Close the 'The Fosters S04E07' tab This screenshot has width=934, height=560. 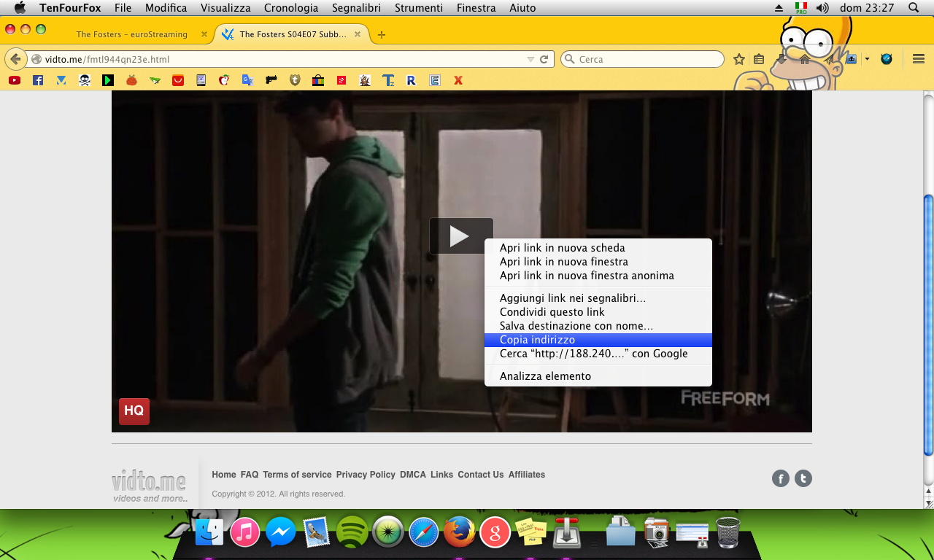(x=358, y=34)
